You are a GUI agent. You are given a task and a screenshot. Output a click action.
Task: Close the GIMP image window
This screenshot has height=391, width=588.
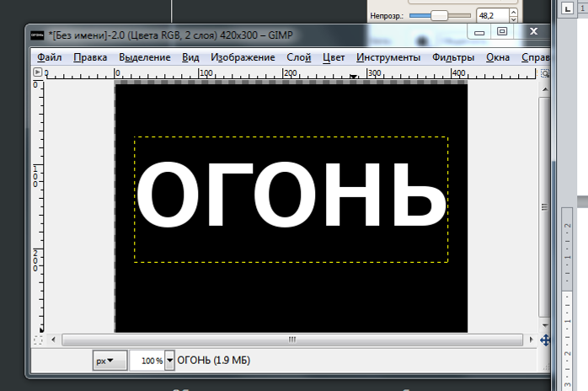pyautogui.click(x=533, y=31)
